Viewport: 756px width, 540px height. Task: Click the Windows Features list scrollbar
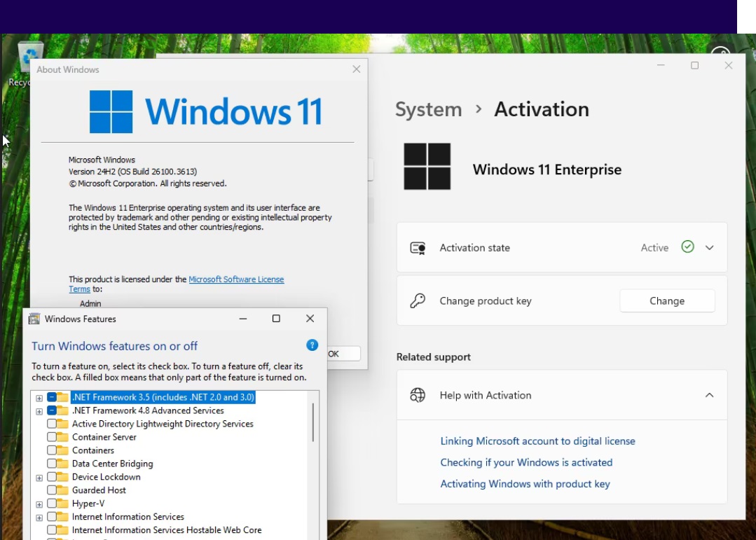pos(313,422)
